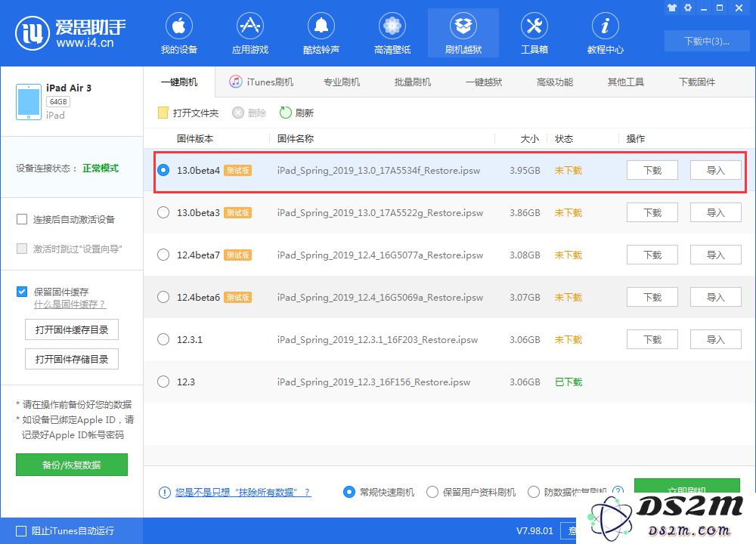This screenshot has width=756, height=544.
Task: Click the i4 爱思助手 logo
Action: (x=70, y=33)
